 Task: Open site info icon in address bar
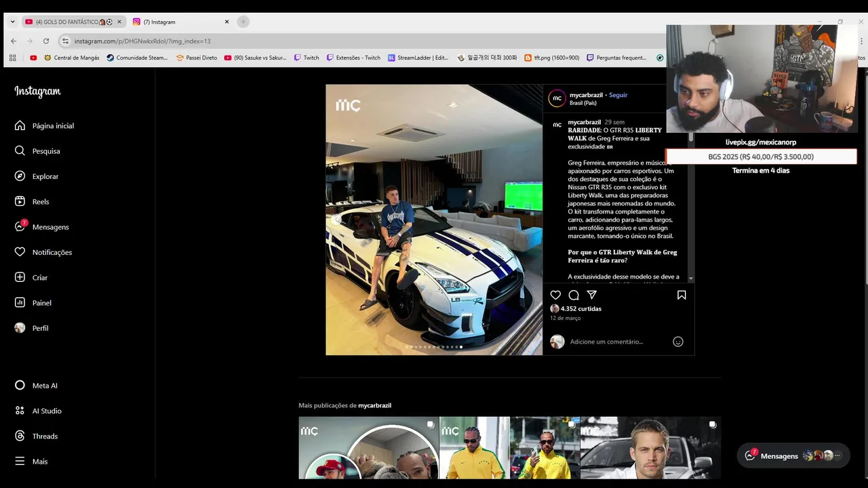[x=65, y=41]
